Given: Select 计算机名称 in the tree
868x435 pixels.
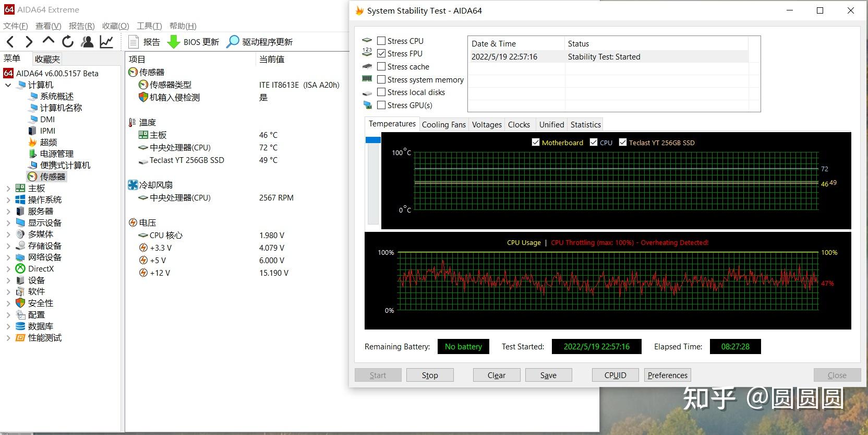Looking at the screenshot, I should [x=61, y=108].
